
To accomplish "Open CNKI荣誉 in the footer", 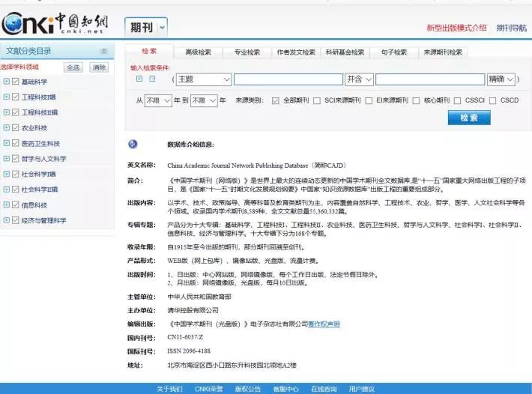I will pos(208,389).
